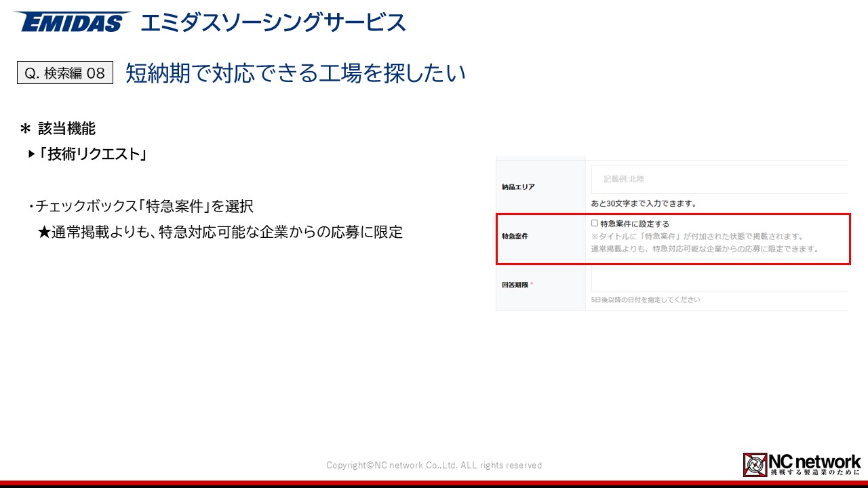Click the star before 通常掲載よりも

pyautogui.click(x=44, y=232)
